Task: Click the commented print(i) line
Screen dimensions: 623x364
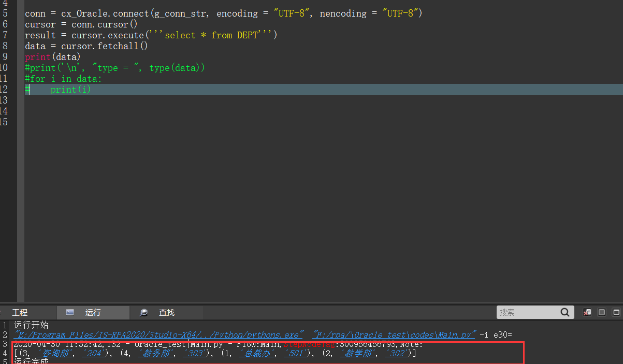Action: pyautogui.click(x=58, y=90)
